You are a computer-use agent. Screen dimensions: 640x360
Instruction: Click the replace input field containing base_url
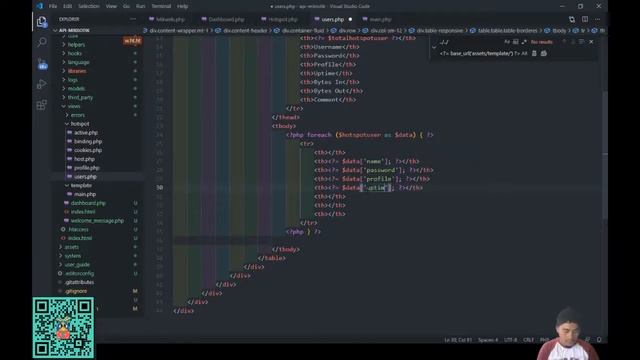tap(480, 53)
